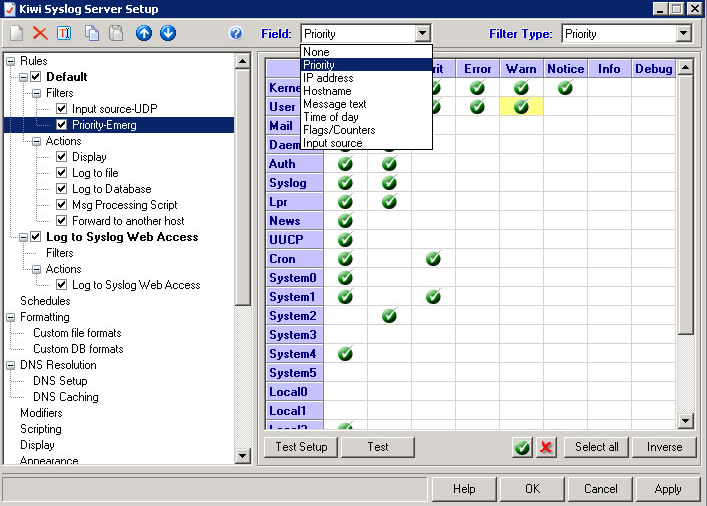Toggle the Kernel Warn checkmark

pyautogui.click(x=521, y=87)
